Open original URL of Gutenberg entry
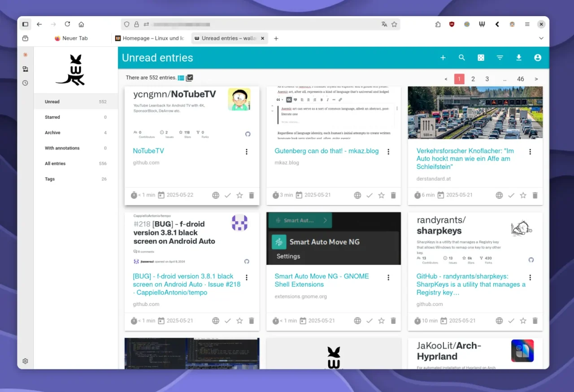The height and width of the screenshot is (392, 574). (357, 195)
